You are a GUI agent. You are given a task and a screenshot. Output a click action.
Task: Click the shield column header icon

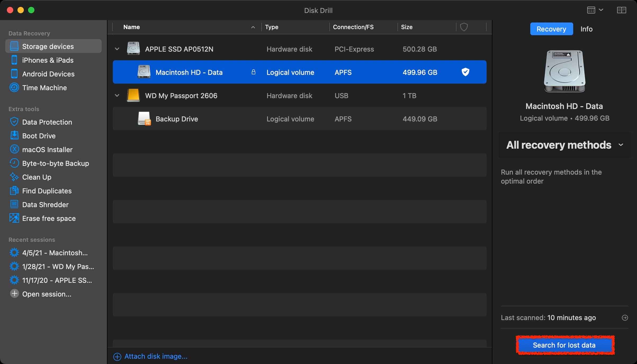click(464, 27)
